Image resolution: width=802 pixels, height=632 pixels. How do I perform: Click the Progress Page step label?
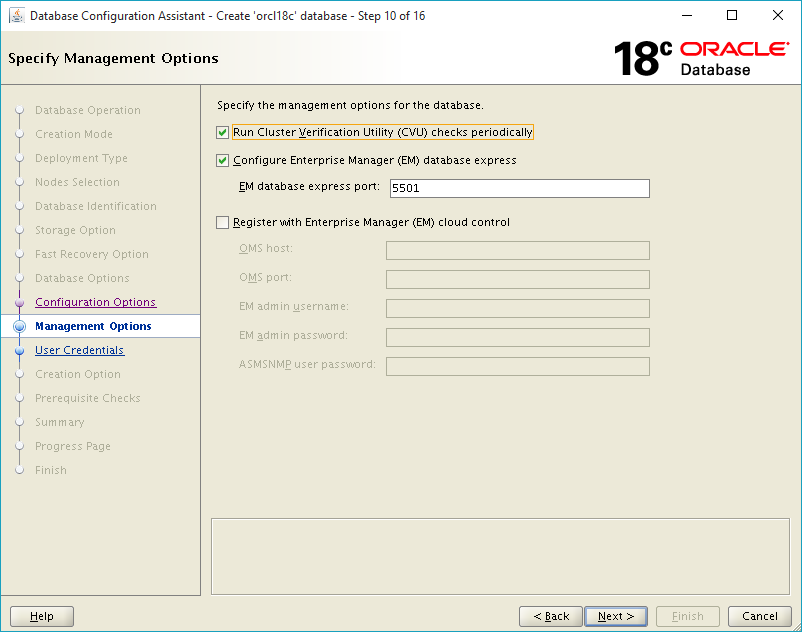(73, 446)
